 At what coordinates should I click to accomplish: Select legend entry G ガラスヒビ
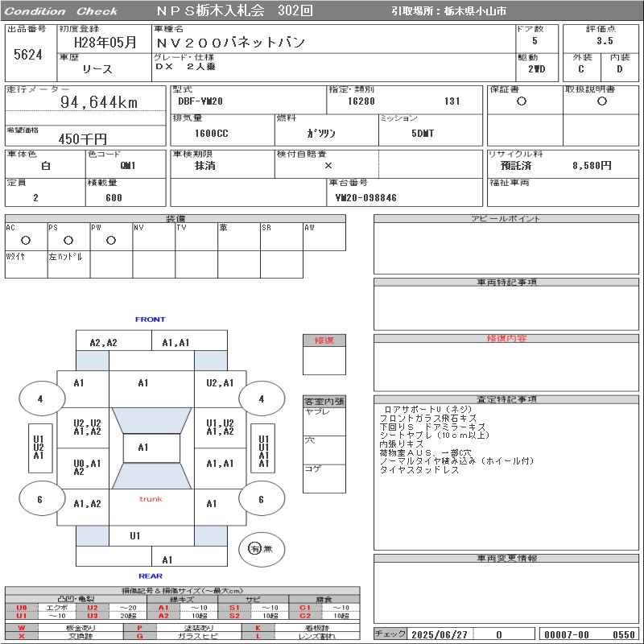[x=182, y=636]
